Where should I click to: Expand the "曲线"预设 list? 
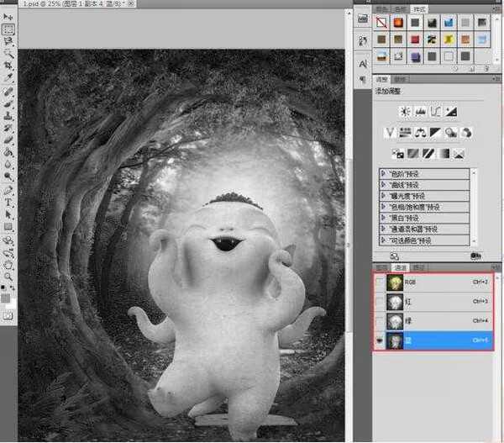384,183
